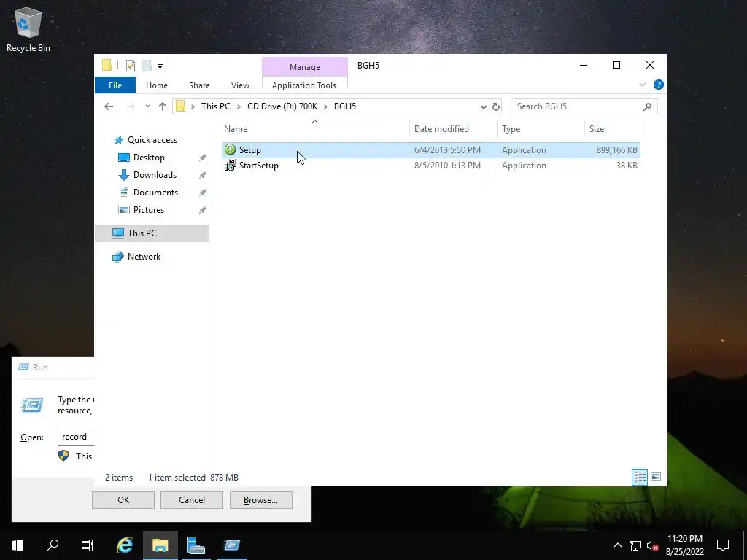747x560 pixels.
Task: Click the StartSetup file icon
Action: coord(230,166)
